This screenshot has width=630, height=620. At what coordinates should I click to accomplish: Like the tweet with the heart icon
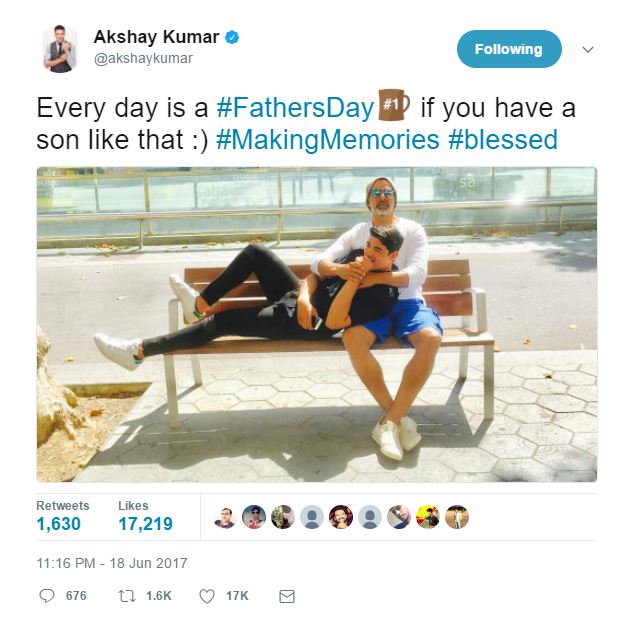click(x=207, y=595)
